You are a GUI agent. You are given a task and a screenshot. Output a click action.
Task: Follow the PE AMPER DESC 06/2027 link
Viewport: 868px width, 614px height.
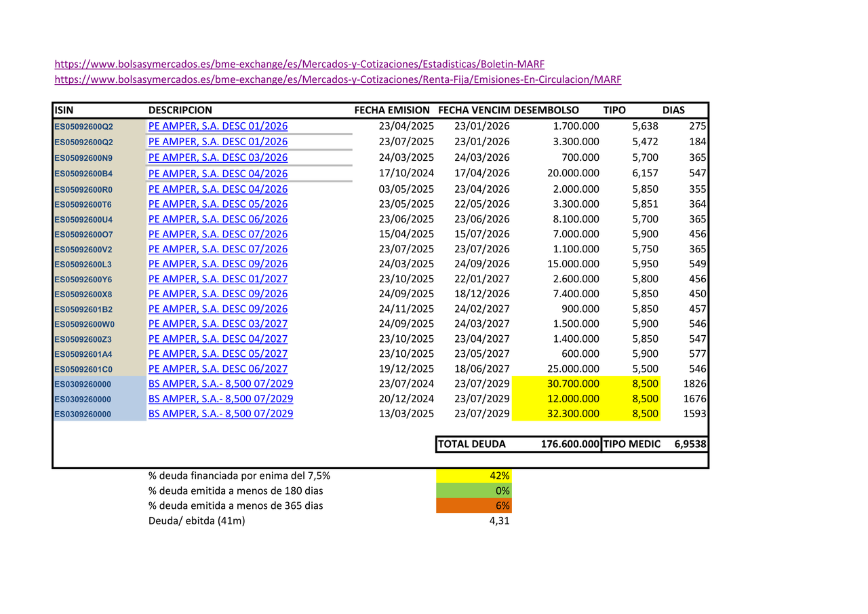pos(218,369)
